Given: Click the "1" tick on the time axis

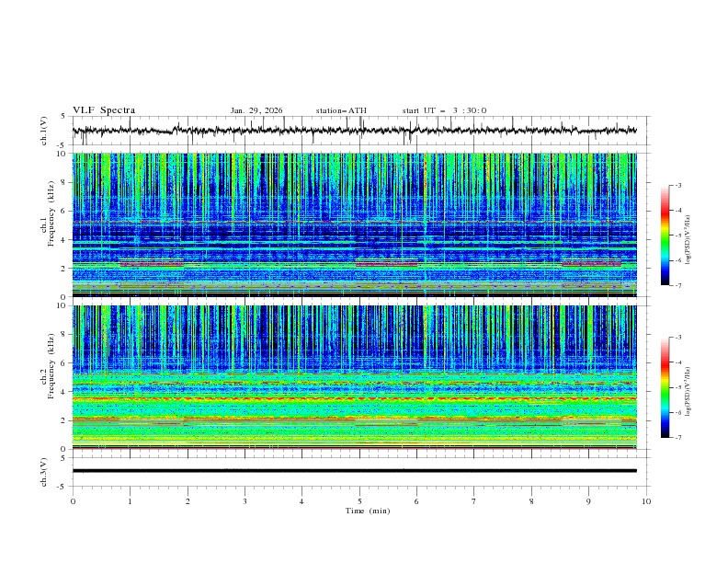Looking at the screenshot, I should pyautogui.click(x=131, y=501).
